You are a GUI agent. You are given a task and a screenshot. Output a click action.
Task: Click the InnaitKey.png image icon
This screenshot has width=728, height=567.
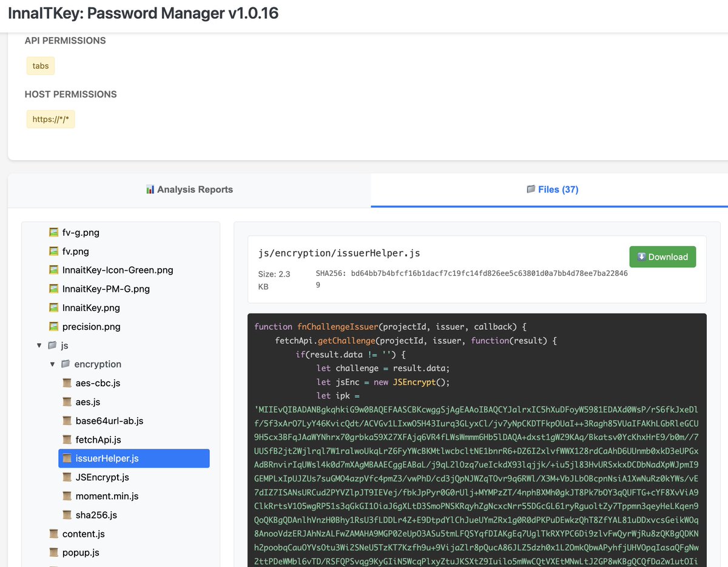pos(53,307)
